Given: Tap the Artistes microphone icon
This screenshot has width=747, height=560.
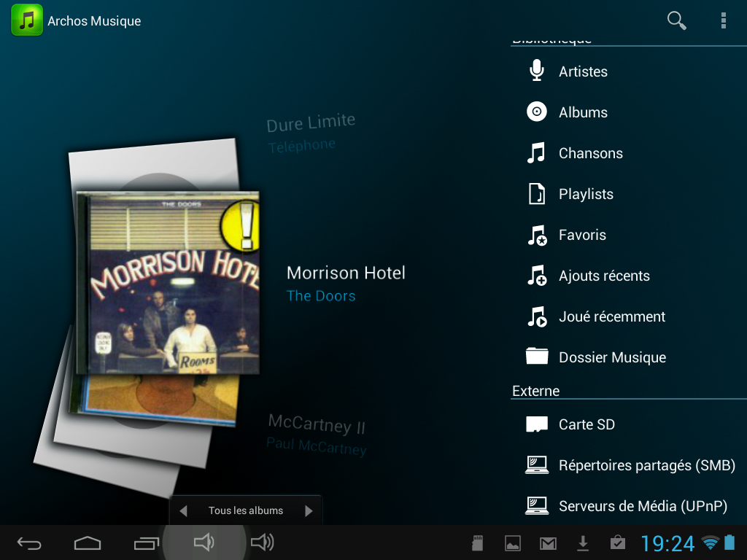Looking at the screenshot, I should coord(537,71).
